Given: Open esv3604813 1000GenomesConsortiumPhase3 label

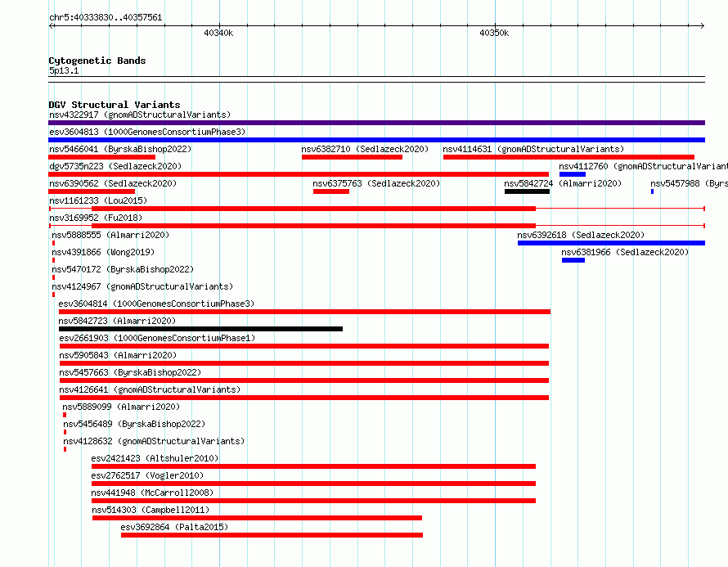Looking at the screenshot, I should 147,132.
